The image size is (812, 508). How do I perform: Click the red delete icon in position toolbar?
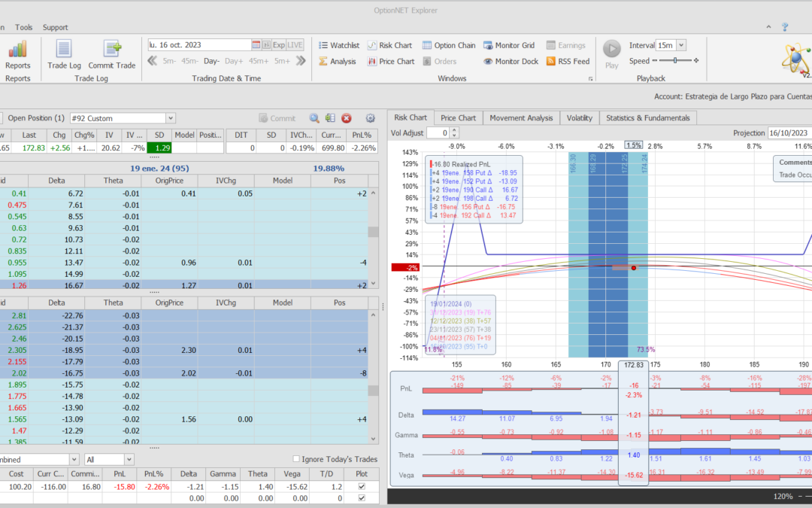coord(347,118)
